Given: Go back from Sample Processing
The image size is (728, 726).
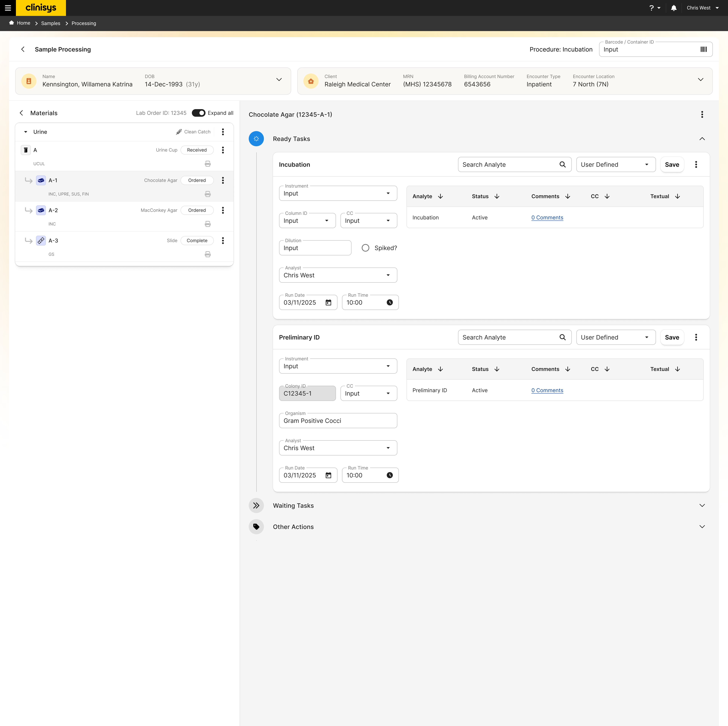Looking at the screenshot, I should (23, 49).
